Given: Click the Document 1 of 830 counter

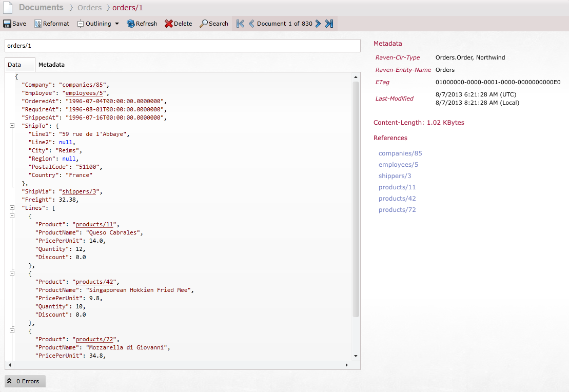Looking at the screenshot, I should [x=284, y=24].
